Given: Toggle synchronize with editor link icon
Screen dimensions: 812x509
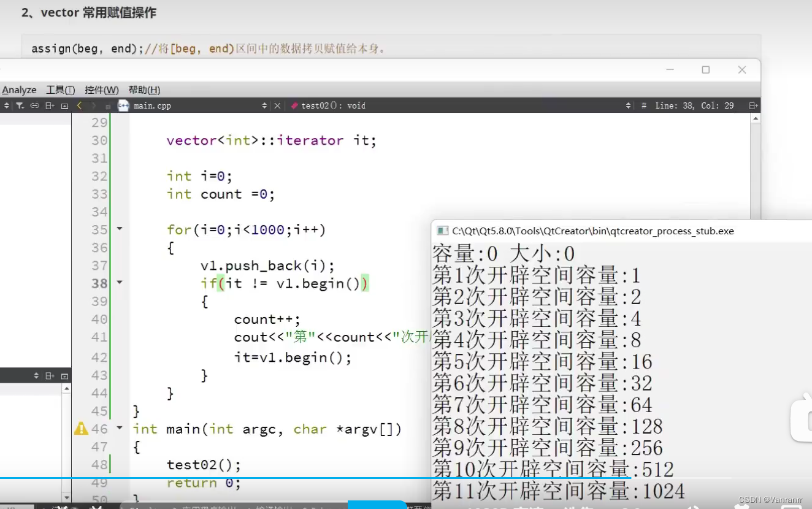Looking at the screenshot, I should pyautogui.click(x=35, y=105).
